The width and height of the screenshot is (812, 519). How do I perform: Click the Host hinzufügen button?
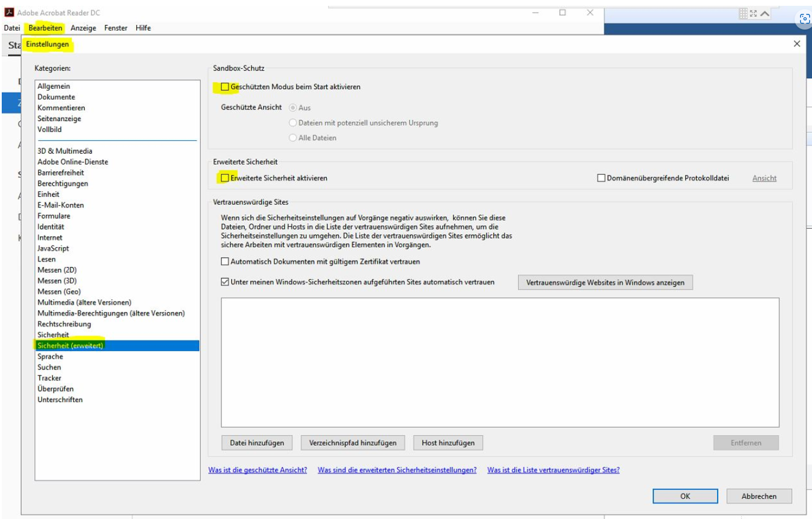[448, 443]
